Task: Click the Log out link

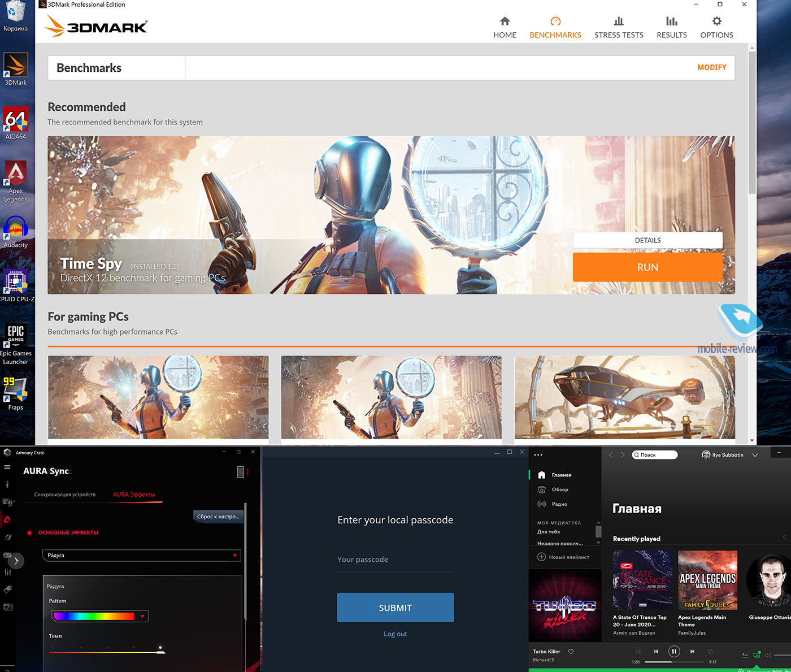Action: tap(395, 634)
